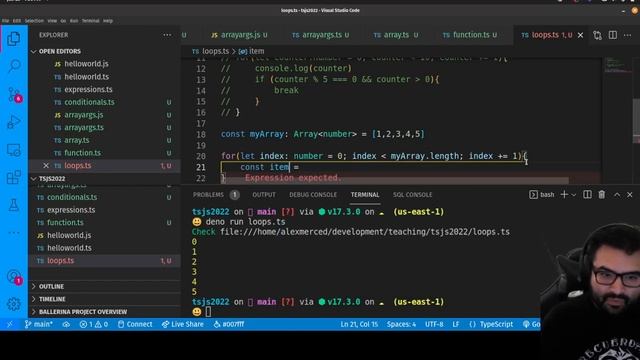Open the OUTPUT panel tab

tap(264, 195)
